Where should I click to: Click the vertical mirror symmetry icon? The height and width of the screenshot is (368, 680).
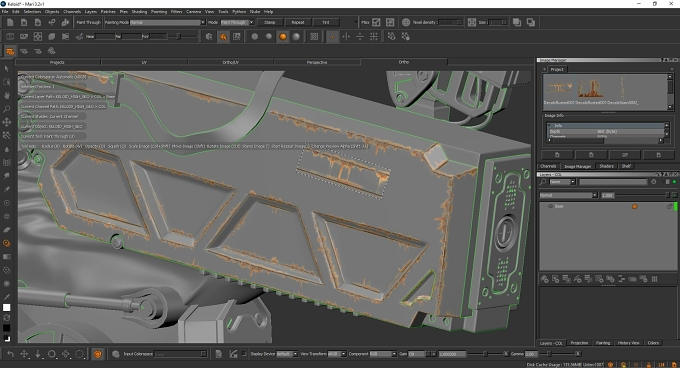[x=346, y=37]
